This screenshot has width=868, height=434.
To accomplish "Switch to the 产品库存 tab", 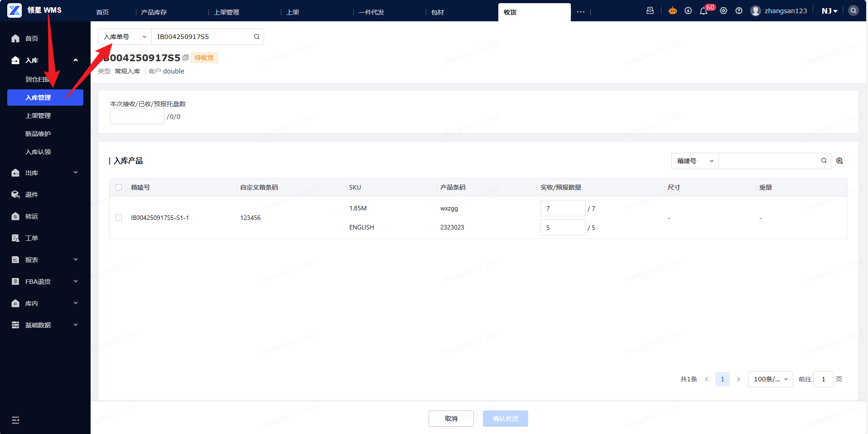I will pos(154,12).
